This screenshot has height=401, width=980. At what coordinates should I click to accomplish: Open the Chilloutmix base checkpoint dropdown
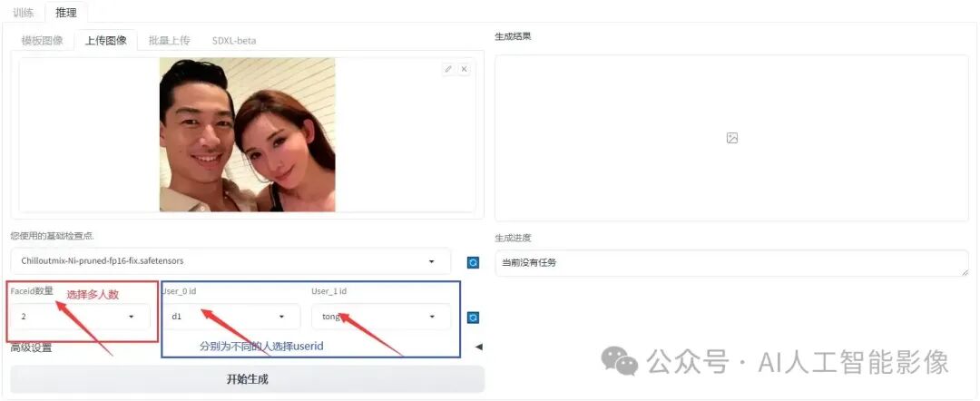[230, 261]
